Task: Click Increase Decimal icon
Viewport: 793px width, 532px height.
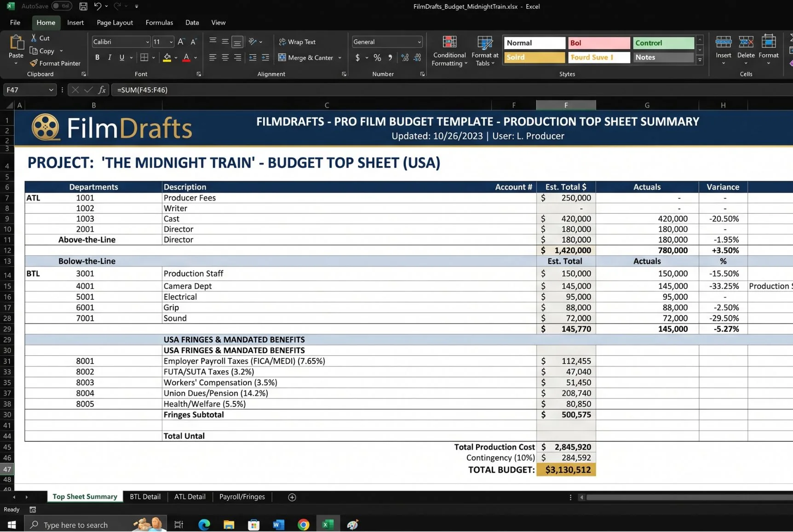Action: coord(405,57)
